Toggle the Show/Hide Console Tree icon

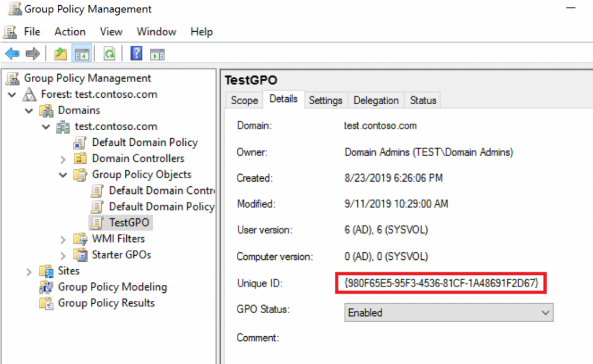click(x=81, y=53)
